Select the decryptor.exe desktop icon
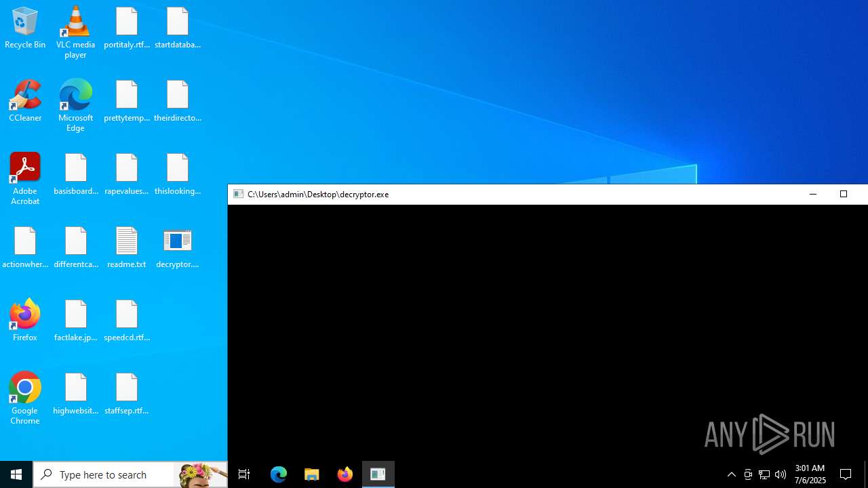This screenshot has height=488, width=868. [x=178, y=248]
